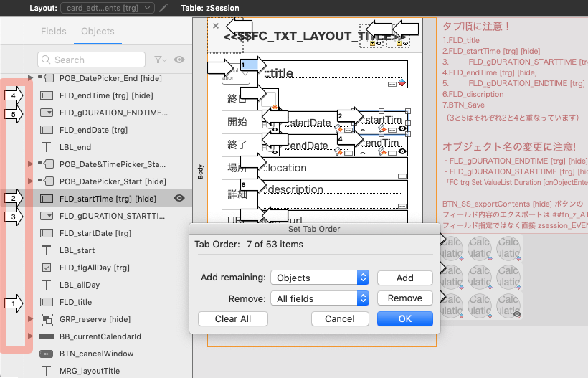Click the edit layout pencil icon

point(164,8)
